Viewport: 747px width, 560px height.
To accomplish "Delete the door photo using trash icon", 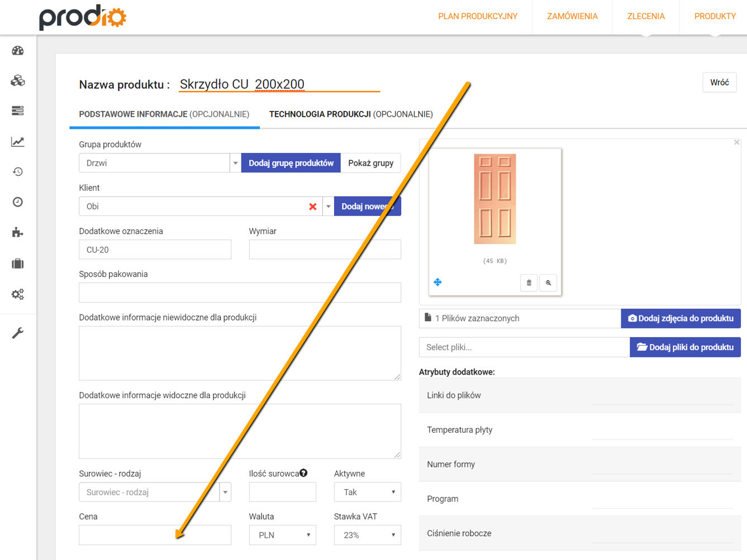I will tap(529, 283).
